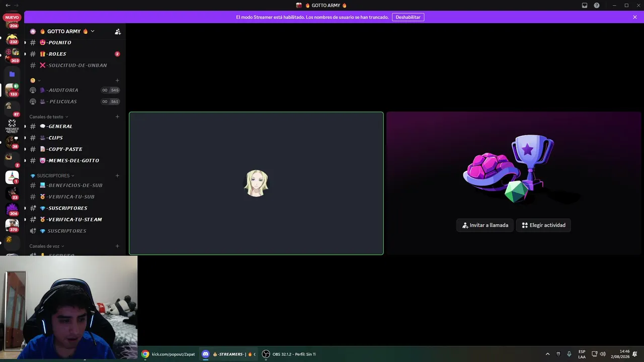This screenshot has height=362, width=644.
Task: Open the server with 370 notifications
Action: coord(12,225)
